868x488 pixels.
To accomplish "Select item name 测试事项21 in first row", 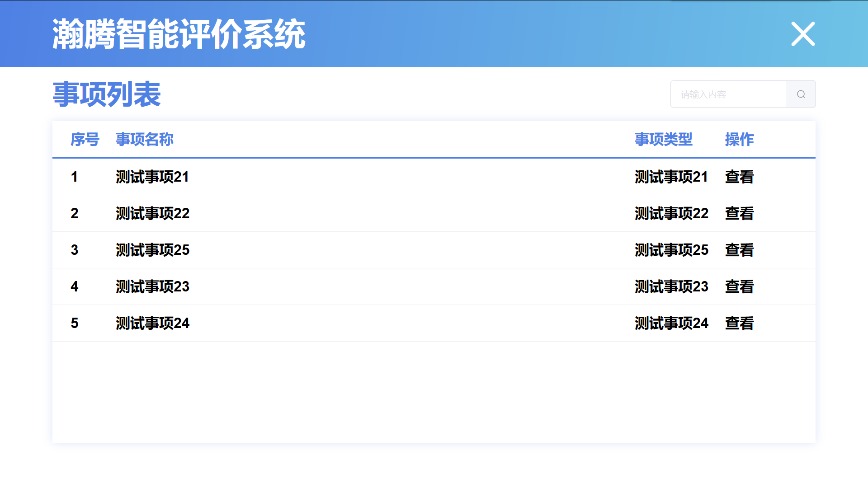I will [x=152, y=177].
